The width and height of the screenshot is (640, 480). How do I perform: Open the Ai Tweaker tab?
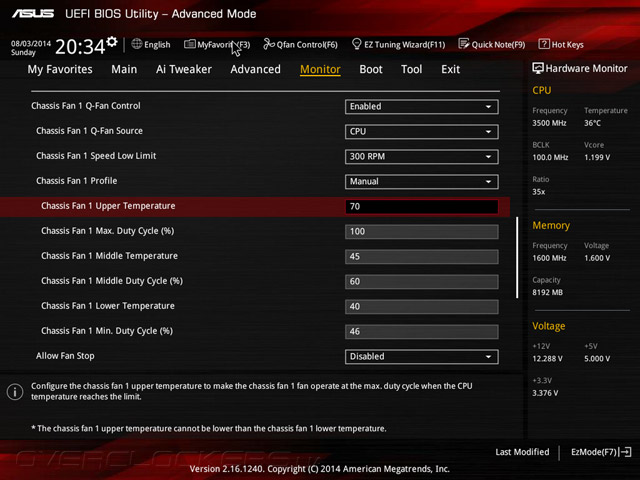pyautogui.click(x=184, y=69)
